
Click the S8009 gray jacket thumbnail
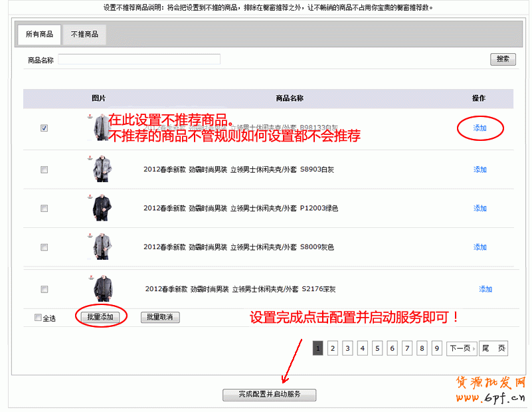click(99, 247)
